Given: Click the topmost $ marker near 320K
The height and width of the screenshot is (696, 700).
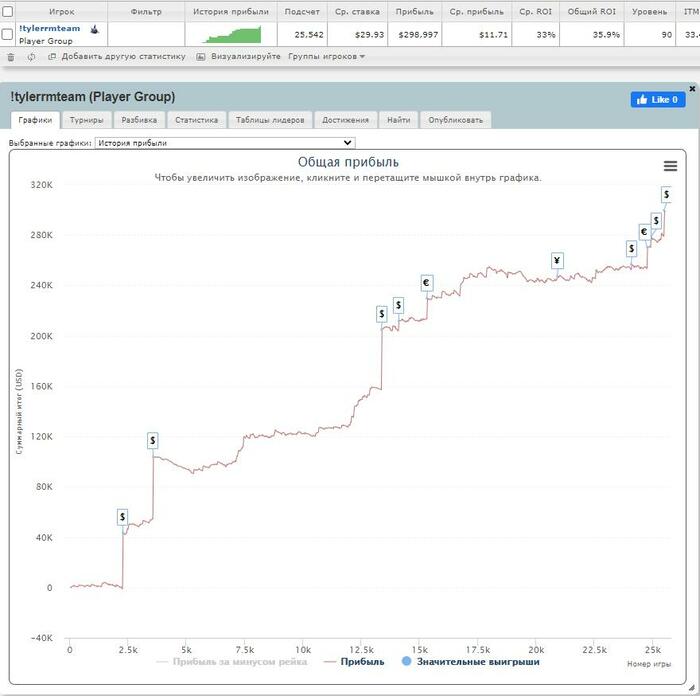Looking at the screenshot, I should coord(666,195).
